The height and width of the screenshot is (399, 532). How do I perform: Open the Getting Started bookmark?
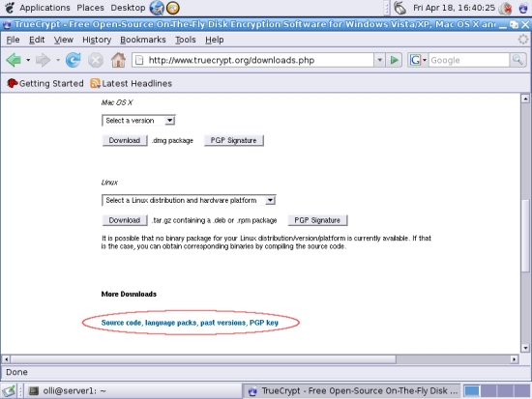[x=45, y=83]
